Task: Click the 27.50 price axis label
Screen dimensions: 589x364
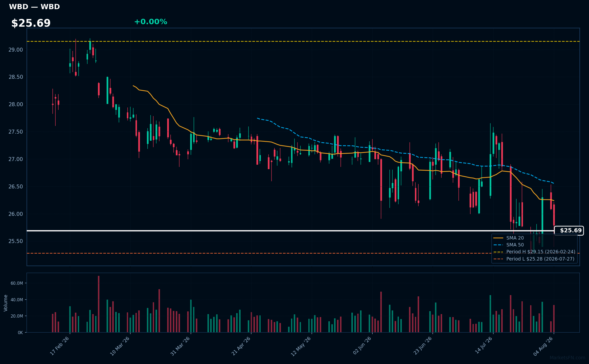Action: (16, 132)
